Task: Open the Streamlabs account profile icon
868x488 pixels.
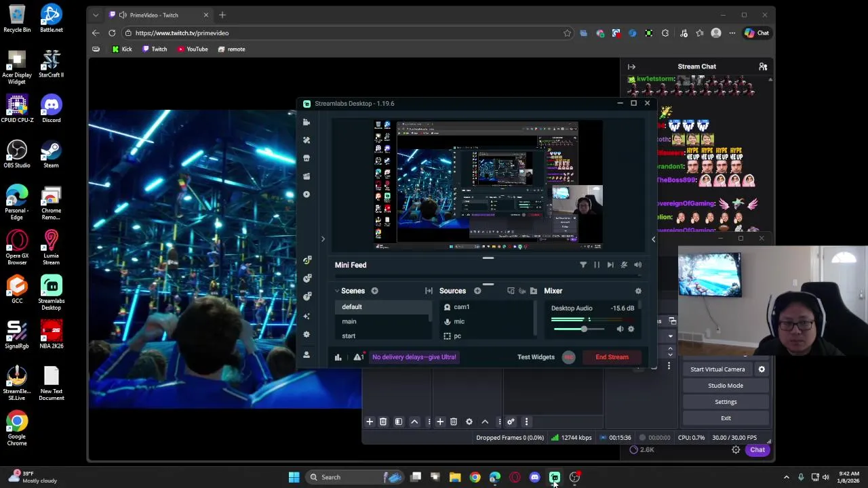Action: 307,354
